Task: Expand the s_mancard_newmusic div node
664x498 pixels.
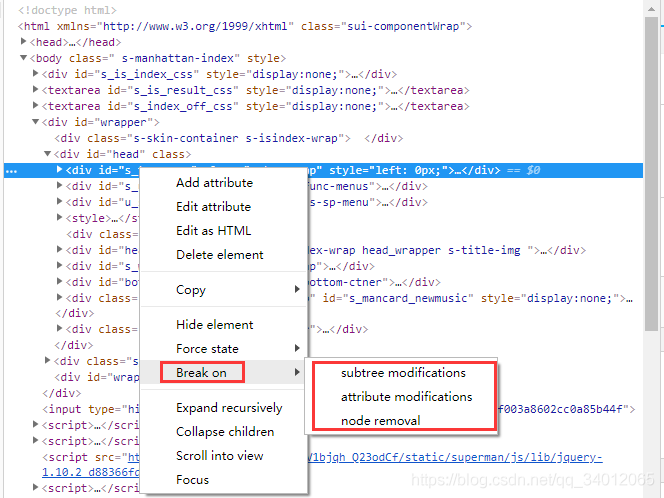Action: [x=59, y=298]
